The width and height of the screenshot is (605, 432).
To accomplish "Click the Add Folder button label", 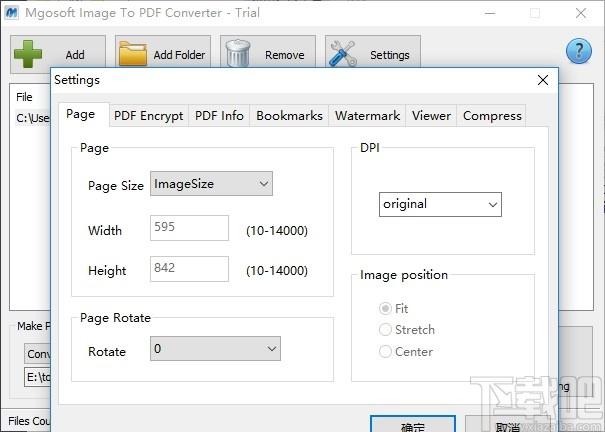I will 179,55.
